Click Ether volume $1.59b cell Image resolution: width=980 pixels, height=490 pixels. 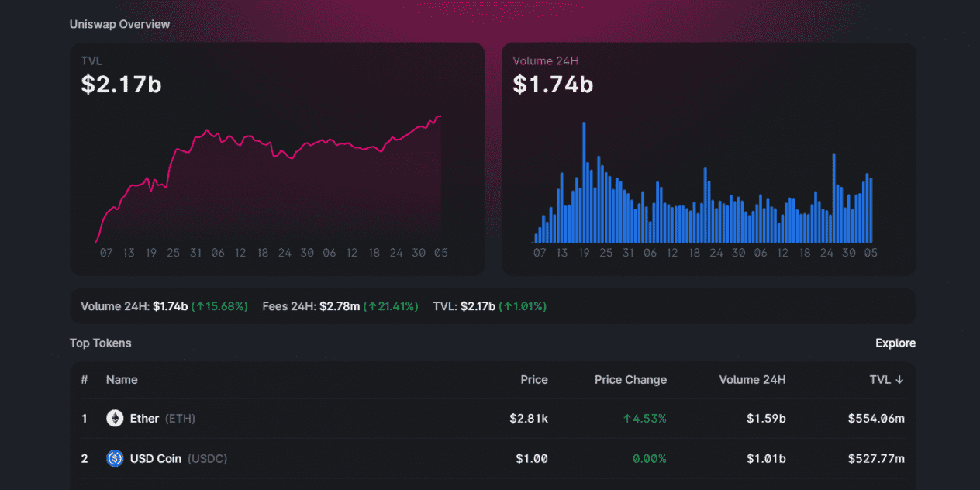pyautogui.click(x=766, y=419)
